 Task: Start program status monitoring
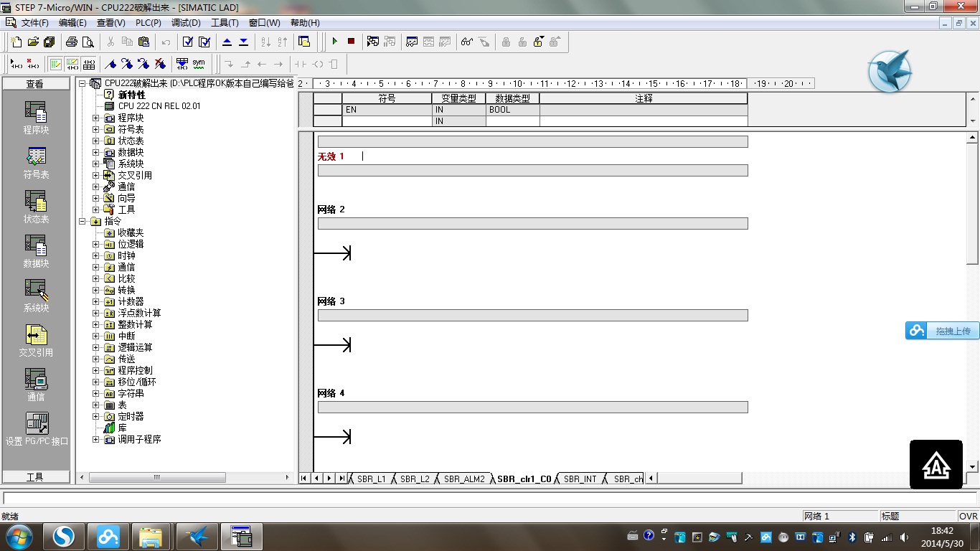click(373, 42)
